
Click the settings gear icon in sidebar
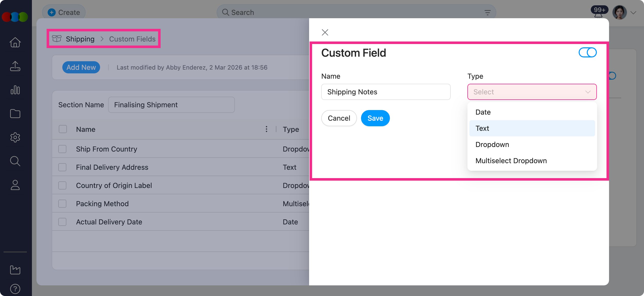[x=15, y=137]
